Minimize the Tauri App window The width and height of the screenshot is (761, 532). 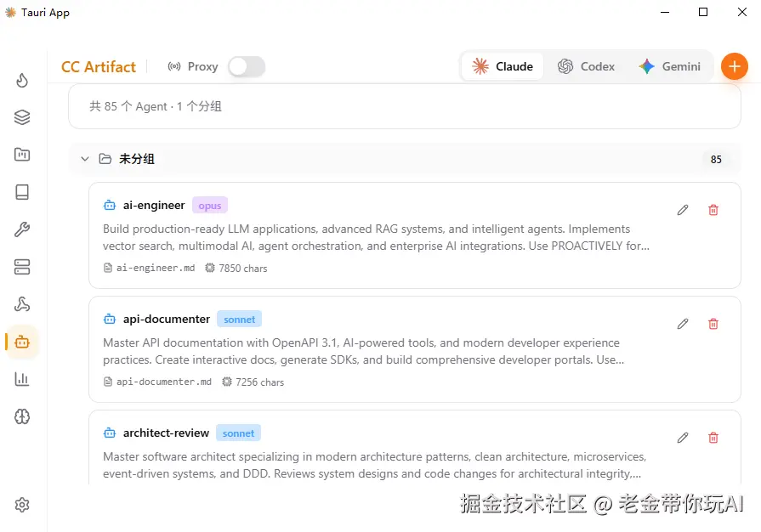665,12
